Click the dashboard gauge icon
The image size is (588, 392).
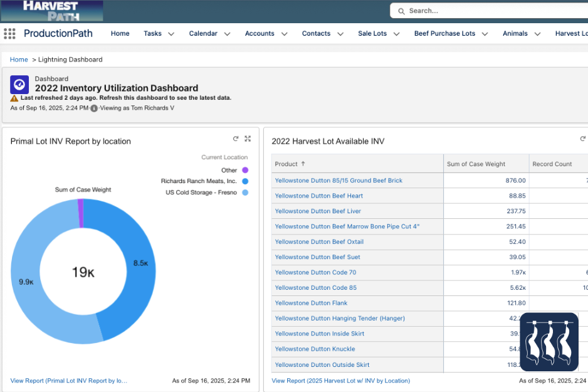point(19,85)
